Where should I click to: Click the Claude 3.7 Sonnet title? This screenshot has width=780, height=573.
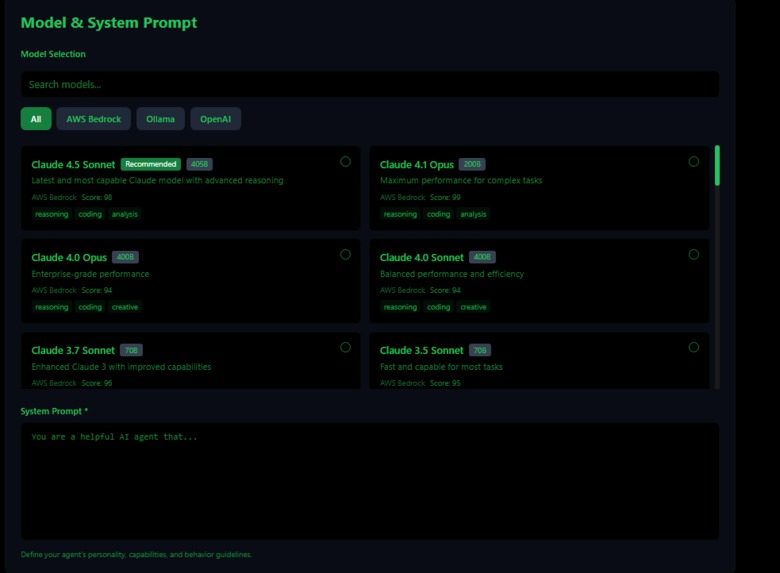73,351
